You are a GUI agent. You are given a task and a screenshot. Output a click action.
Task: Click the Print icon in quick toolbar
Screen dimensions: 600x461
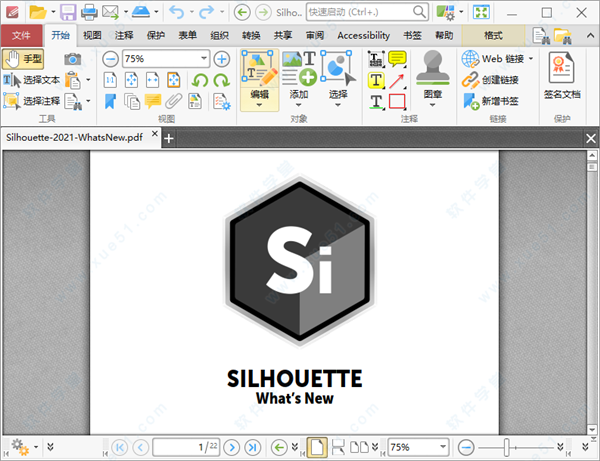pos(88,12)
